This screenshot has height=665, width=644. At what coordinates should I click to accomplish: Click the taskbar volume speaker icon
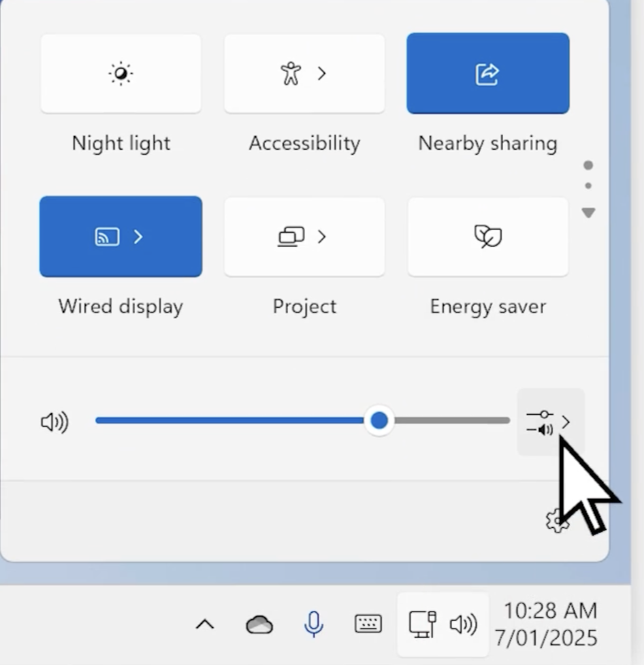point(463,624)
